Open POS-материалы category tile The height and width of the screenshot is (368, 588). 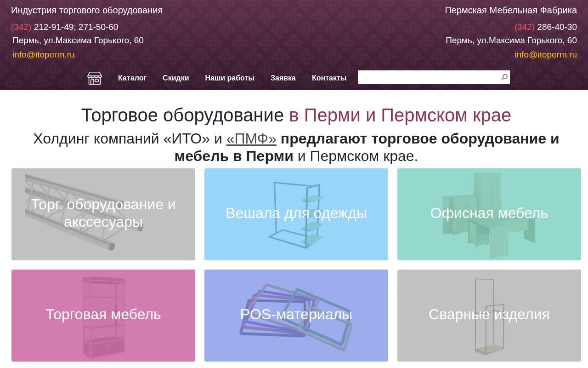click(x=296, y=316)
